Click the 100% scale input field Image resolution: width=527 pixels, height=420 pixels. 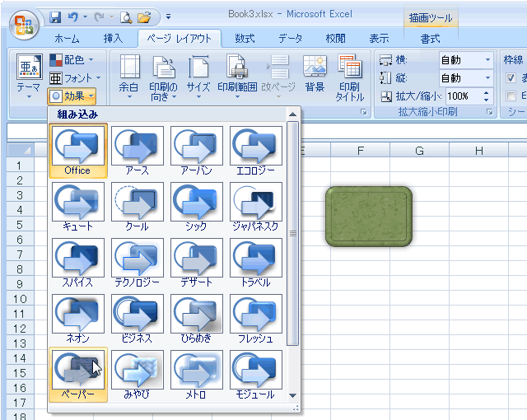pyautogui.click(x=464, y=96)
